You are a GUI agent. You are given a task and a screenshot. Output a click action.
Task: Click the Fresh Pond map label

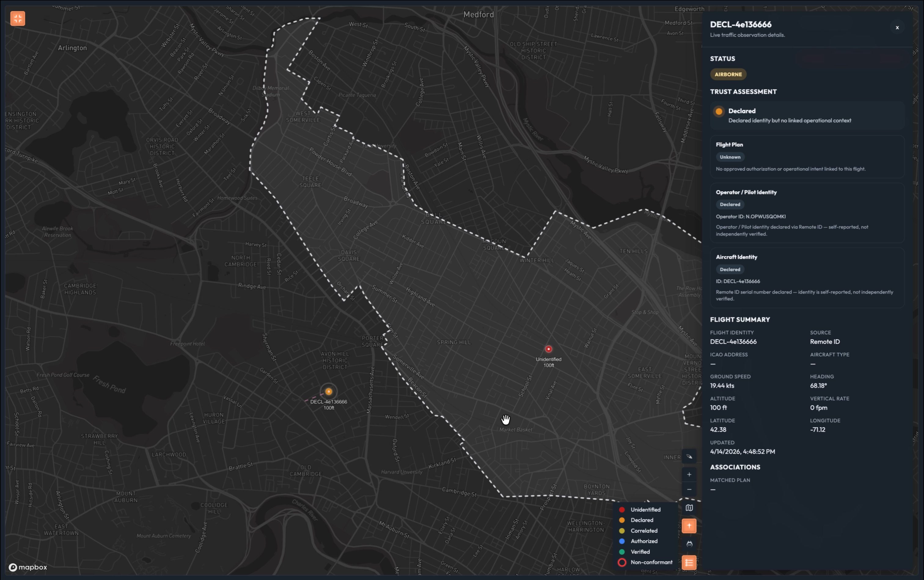[109, 385]
